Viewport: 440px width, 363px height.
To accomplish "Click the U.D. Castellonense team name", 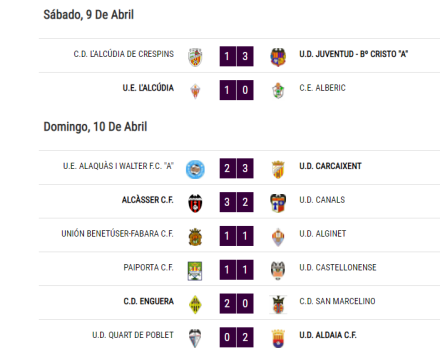I will coord(338,267).
